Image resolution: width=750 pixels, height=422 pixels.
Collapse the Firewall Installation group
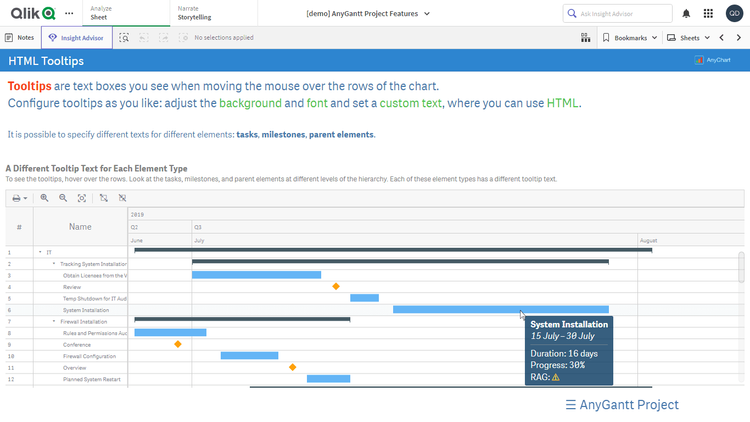(53, 322)
